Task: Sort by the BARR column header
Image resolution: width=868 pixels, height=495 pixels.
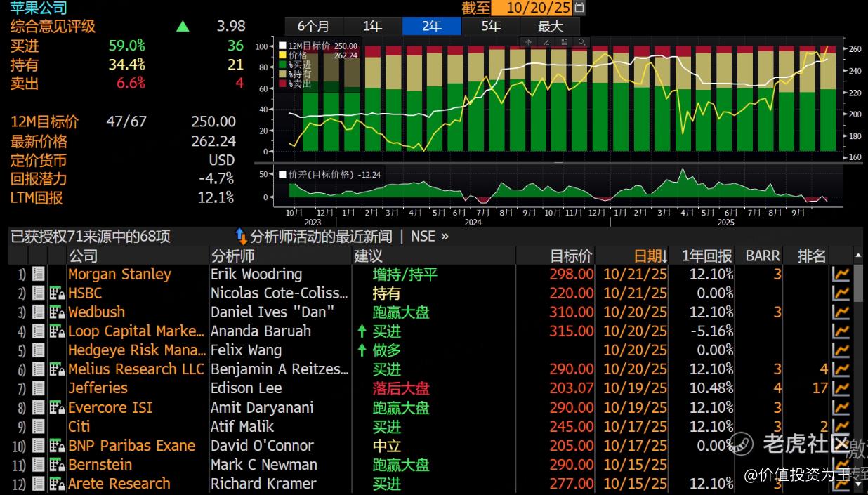Action: point(763,256)
